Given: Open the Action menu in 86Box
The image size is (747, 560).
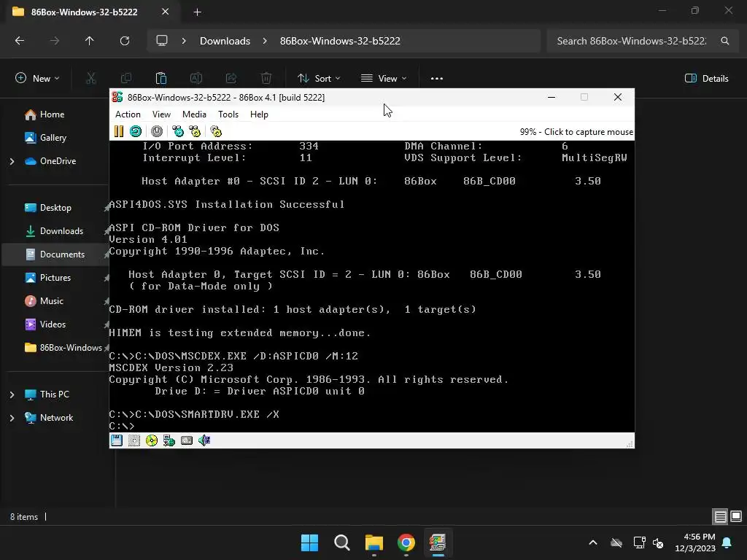Looking at the screenshot, I should click(128, 114).
